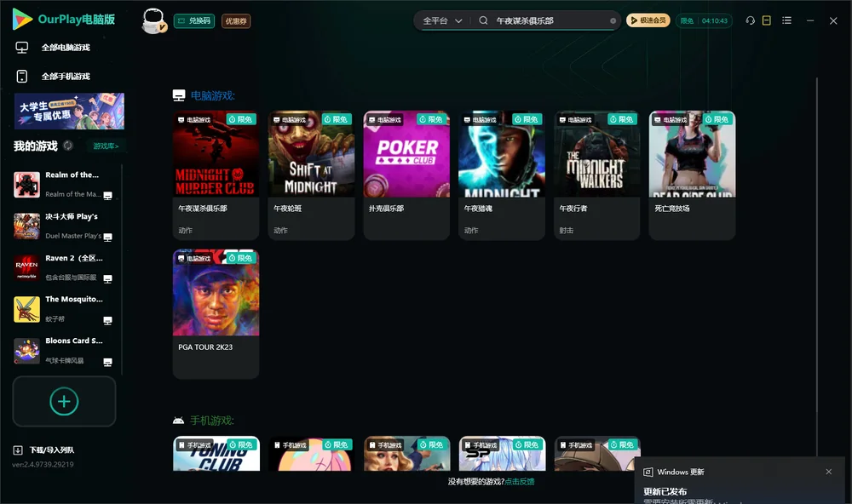Open the SP mobile game card
The image size is (852, 504).
[x=502, y=454]
